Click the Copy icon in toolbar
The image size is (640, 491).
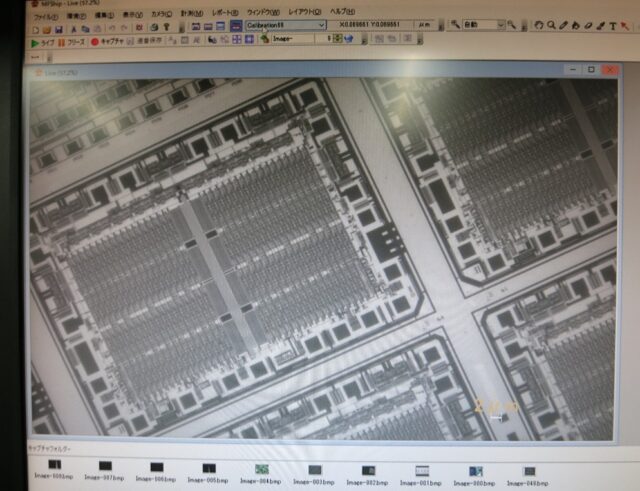click(x=85, y=29)
